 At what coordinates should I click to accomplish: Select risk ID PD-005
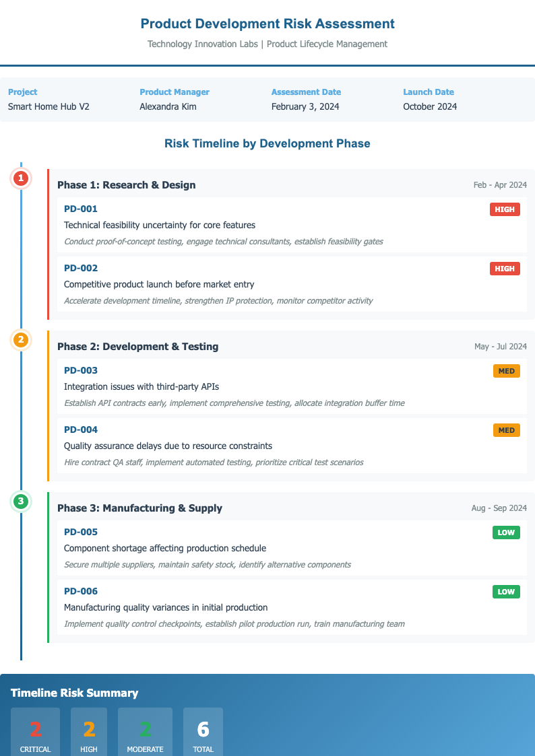(81, 532)
